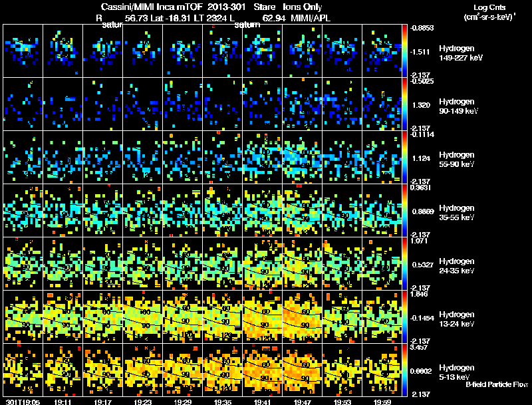Screen dimensions: 532x405
Task: Click the Hydrogen 13-24 keV label
Action: point(457,319)
